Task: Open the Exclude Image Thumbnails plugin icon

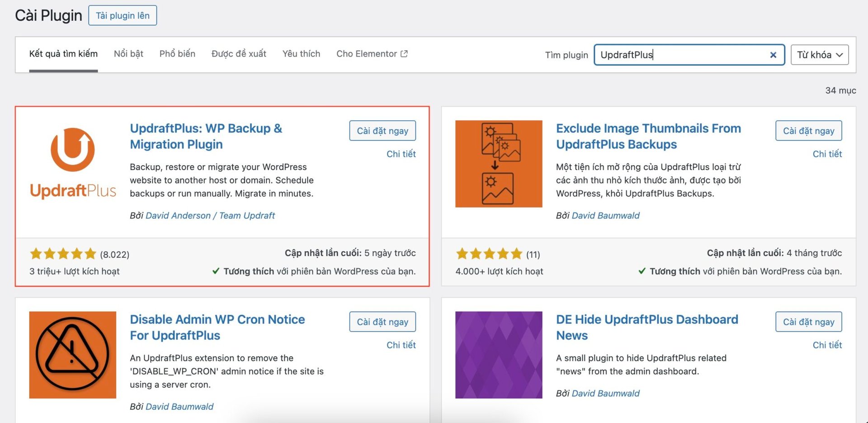Action: click(x=498, y=163)
